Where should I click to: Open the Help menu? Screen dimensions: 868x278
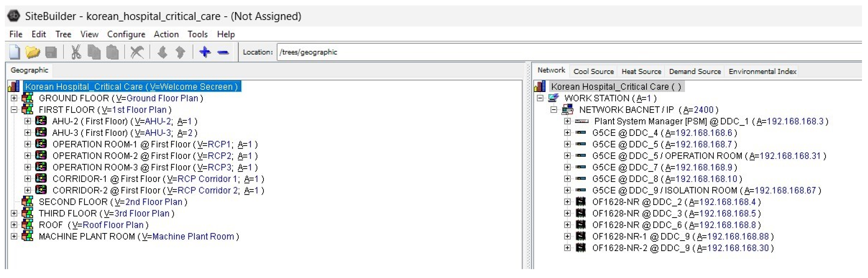tap(226, 34)
